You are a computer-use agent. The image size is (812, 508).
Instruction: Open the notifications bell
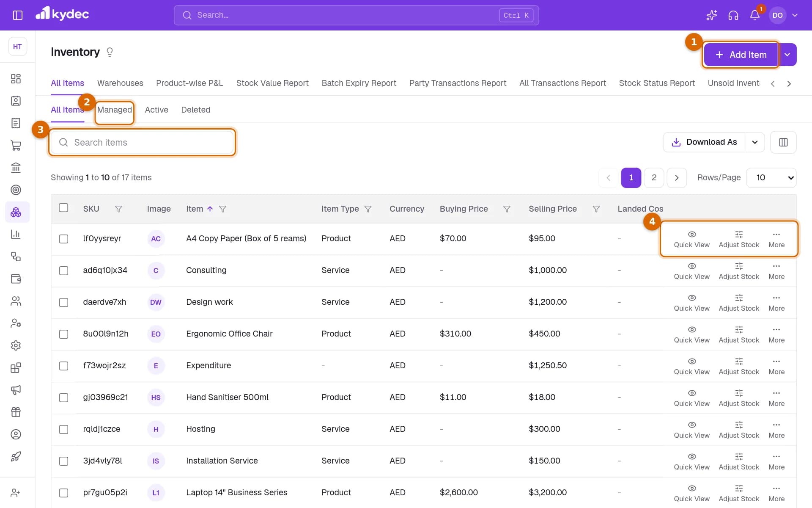pos(754,15)
